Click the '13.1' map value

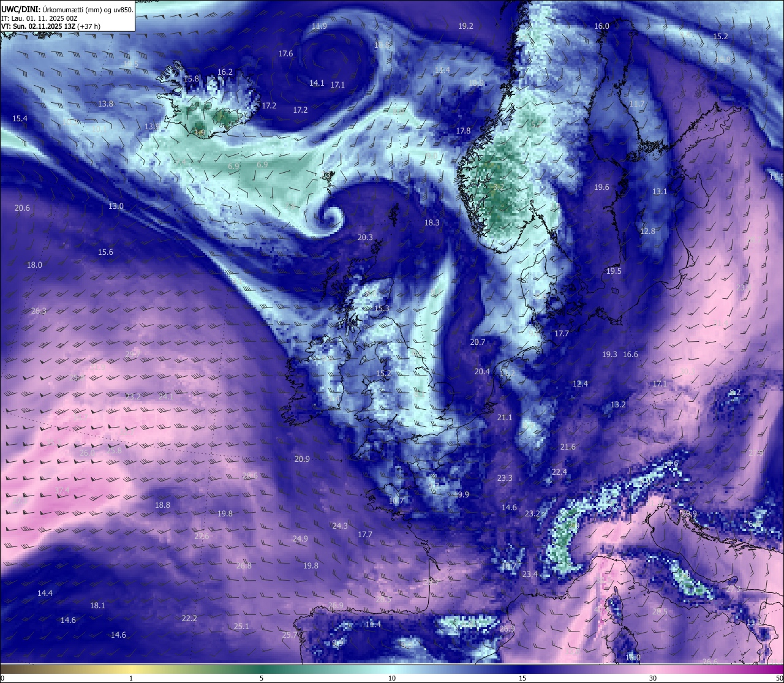pyautogui.click(x=660, y=191)
